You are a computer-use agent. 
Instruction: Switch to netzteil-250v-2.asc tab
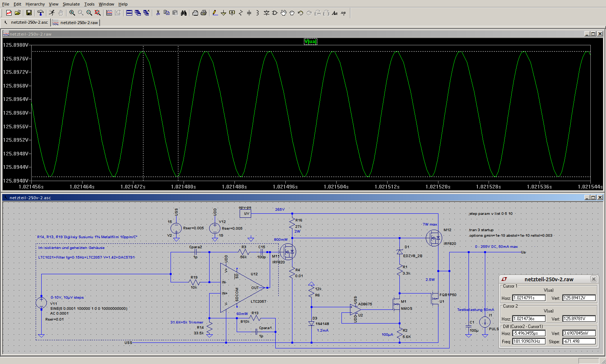coord(26,22)
